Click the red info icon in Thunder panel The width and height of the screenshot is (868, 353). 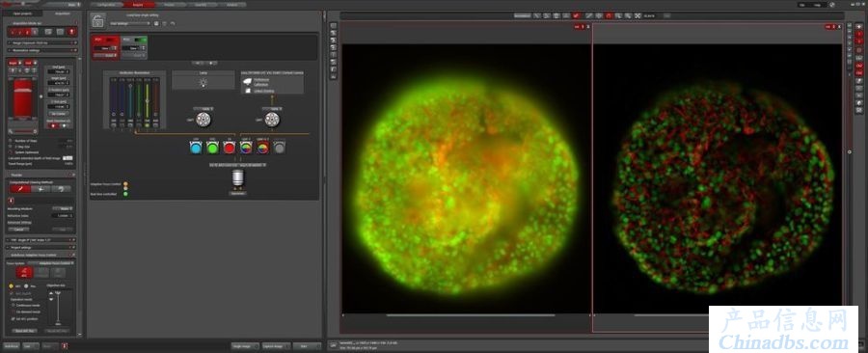click(10, 201)
